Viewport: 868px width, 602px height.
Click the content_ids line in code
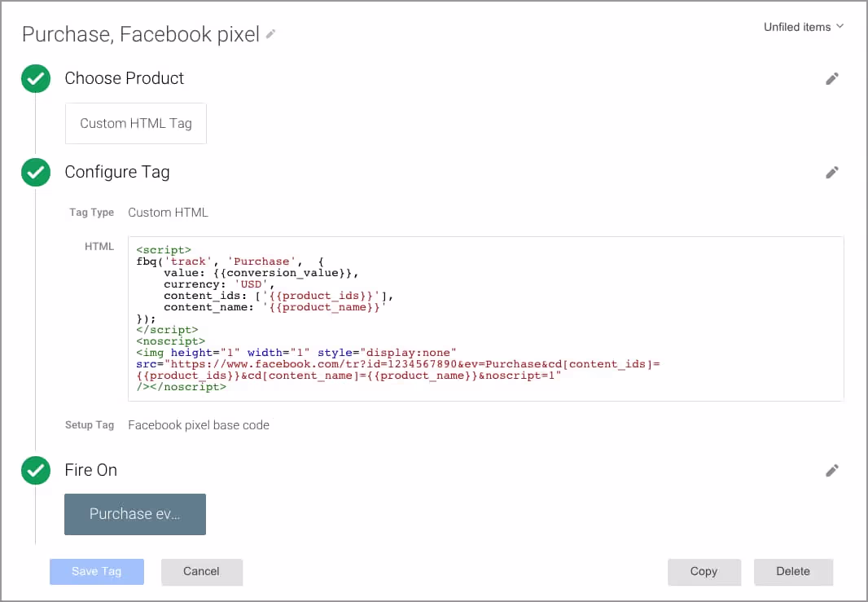click(x=278, y=296)
